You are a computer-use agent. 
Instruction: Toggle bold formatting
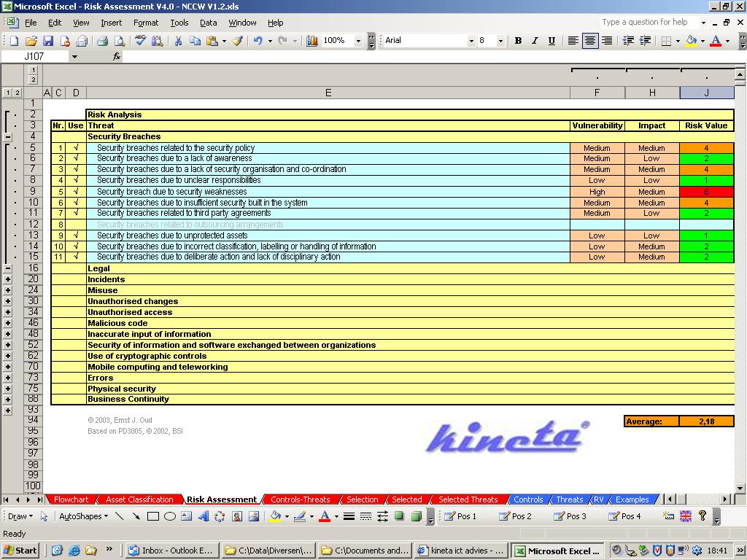click(518, 41)
